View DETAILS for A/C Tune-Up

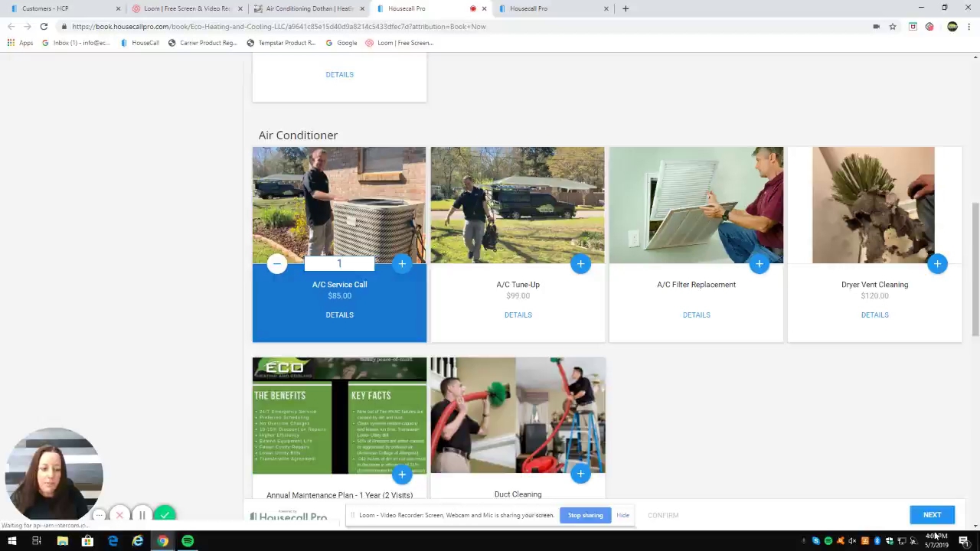click(x=518, y=315)
